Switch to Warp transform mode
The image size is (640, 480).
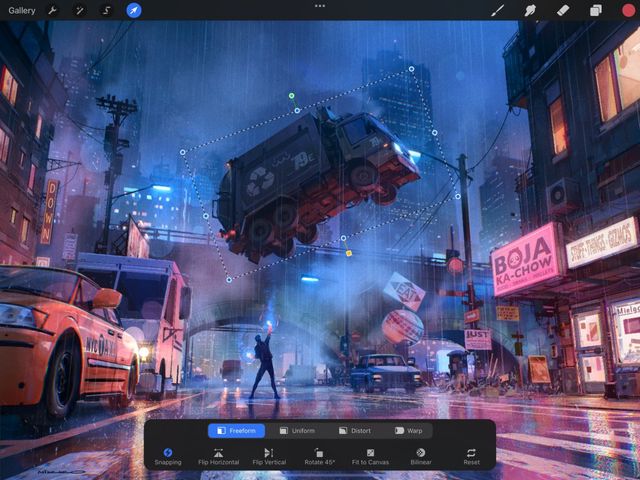[409, 431]
